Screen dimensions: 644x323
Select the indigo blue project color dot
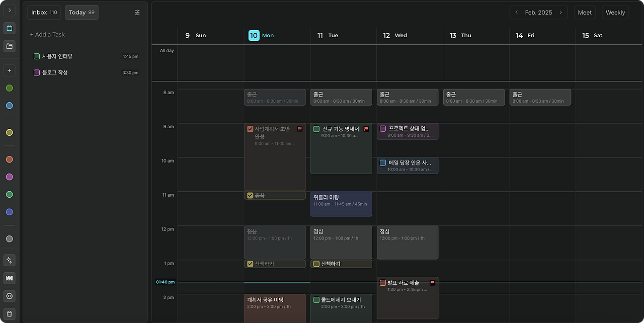[x=9, y=212]
